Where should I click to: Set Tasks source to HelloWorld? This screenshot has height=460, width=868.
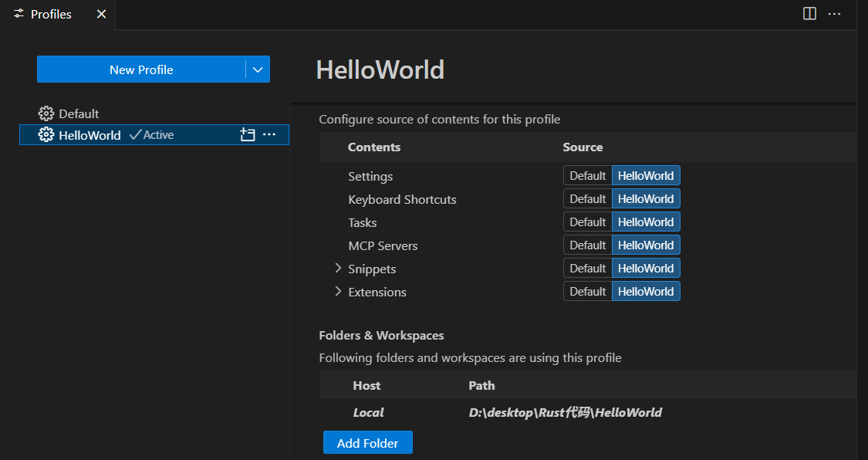(x=646, y=222)
